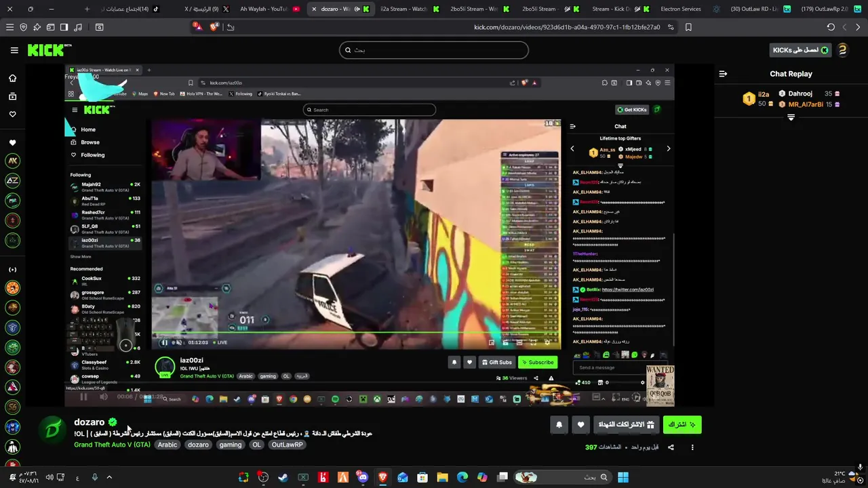The width and height of the screenshot is (868, 488).
Task: Click the Kick search box
Action: click(434, 50)
